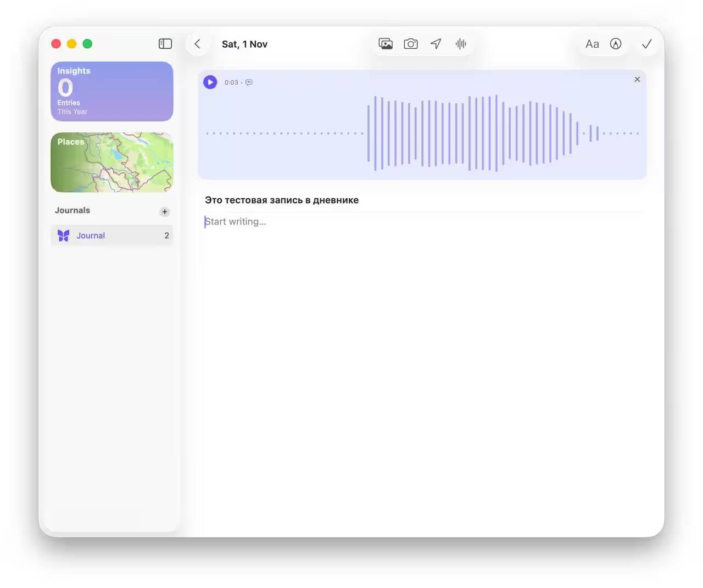703x588 pixels.
Task: Click the Journals section header
Action: 72,210
